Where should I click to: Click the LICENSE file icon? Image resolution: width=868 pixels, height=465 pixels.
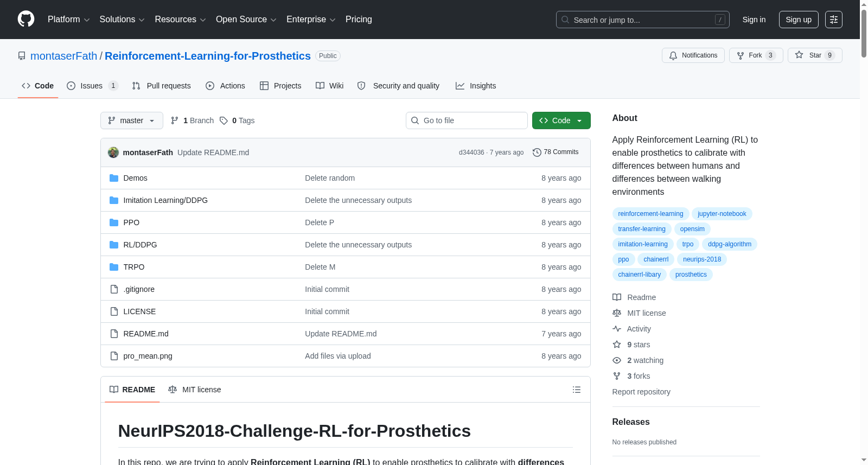click(x=114, y=311)
